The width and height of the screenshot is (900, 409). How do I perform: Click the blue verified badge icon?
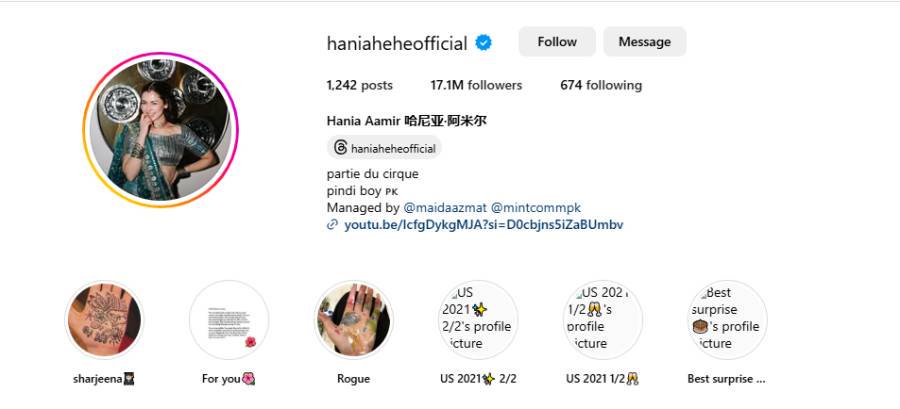coord(483,42)
